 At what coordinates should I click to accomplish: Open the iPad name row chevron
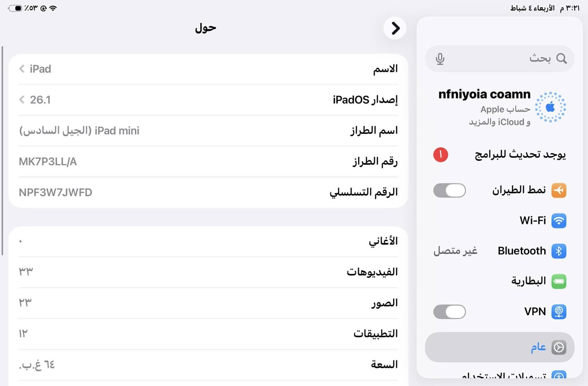point(22,69)
